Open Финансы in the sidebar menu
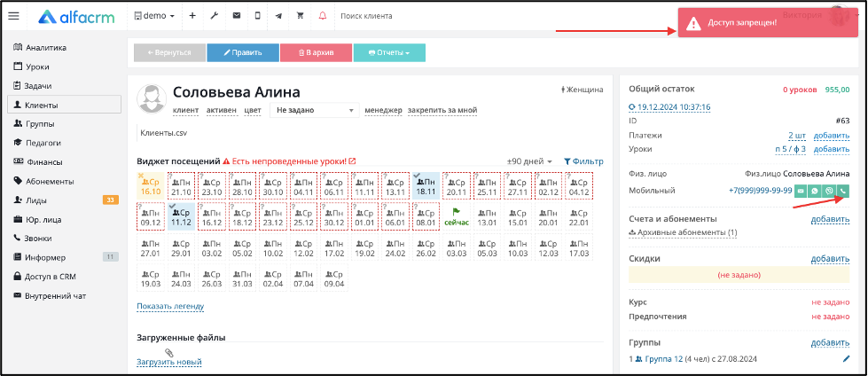This screenshot has width=868, height=376. [x=43, y=162]
